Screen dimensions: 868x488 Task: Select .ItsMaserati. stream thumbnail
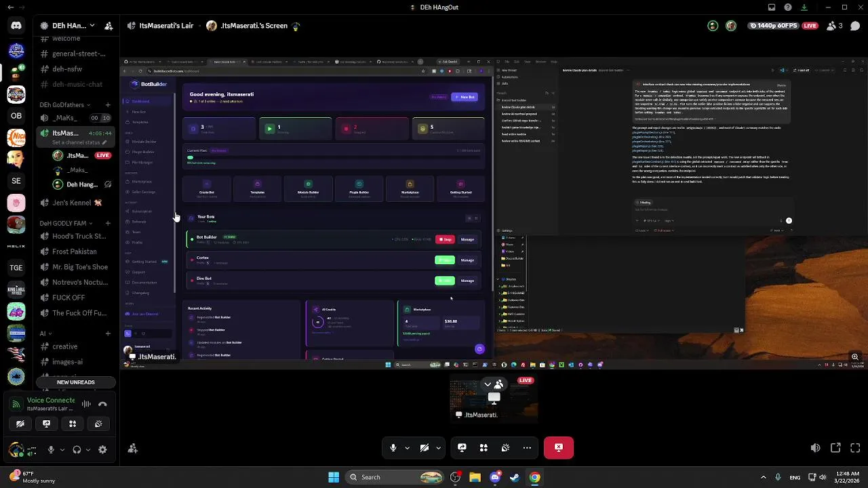(x=494, y=400)
